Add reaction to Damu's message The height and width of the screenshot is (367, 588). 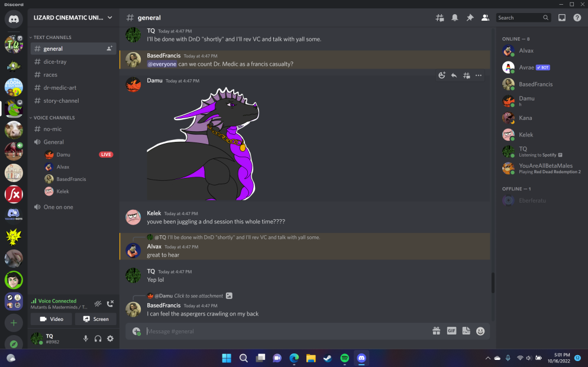click(x=442, y=75)
